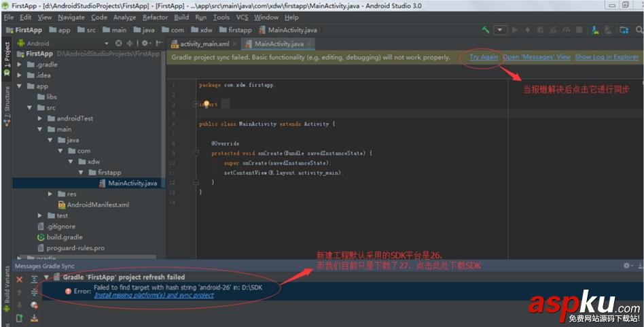Collapse the Gradle 'FirstApp' refresh failed node
This screenshot has width=644, height=327.
(x=46, y=277)
